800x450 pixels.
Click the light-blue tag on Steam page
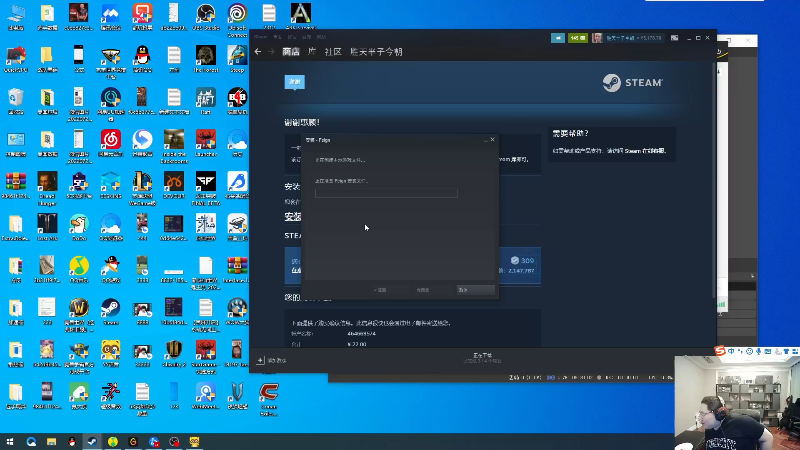[x=294, y=82]
